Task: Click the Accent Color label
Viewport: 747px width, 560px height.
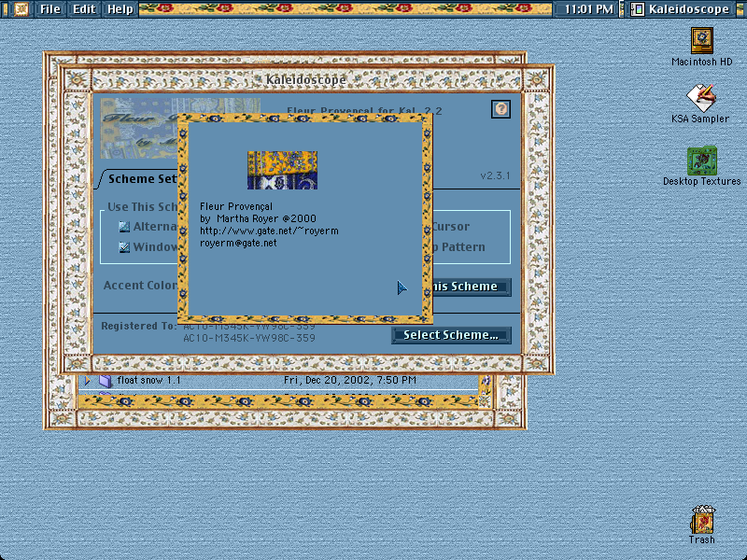Action: (x=140, y=286)
